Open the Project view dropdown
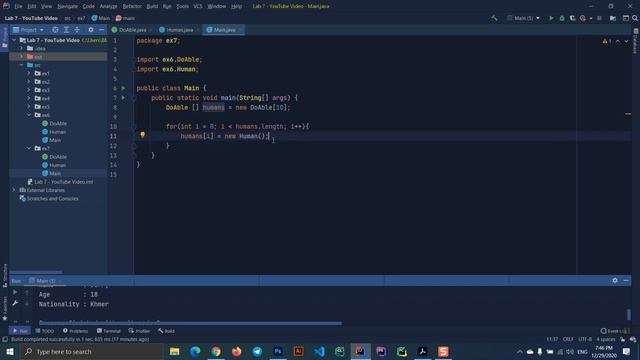Image resolution: width=640 pixels, height=360 pixels. 28,30
